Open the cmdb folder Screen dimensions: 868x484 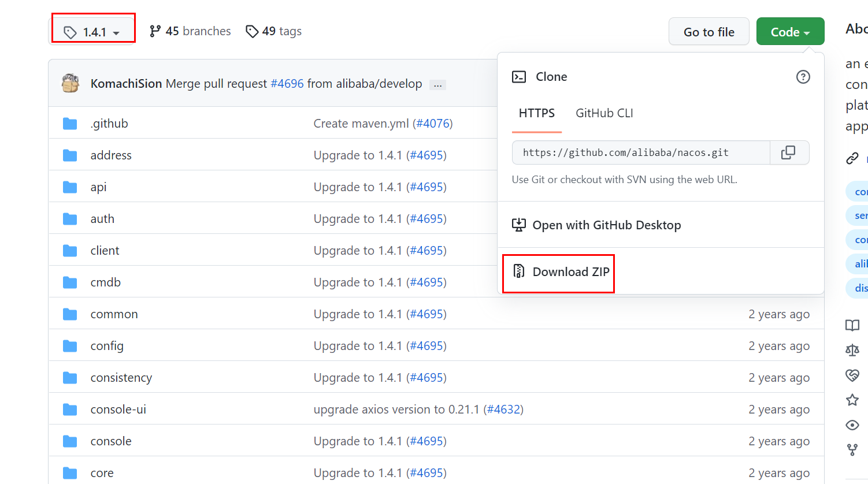click(x=106, y=282)
